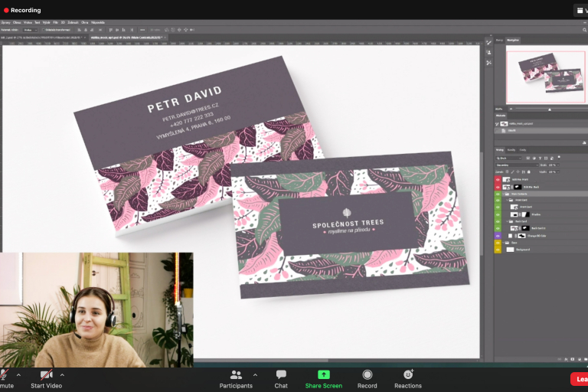Click the Start Video camera icon
This screenshot has height=392, width=588.
pyautogui.click(x=46, y=375)
